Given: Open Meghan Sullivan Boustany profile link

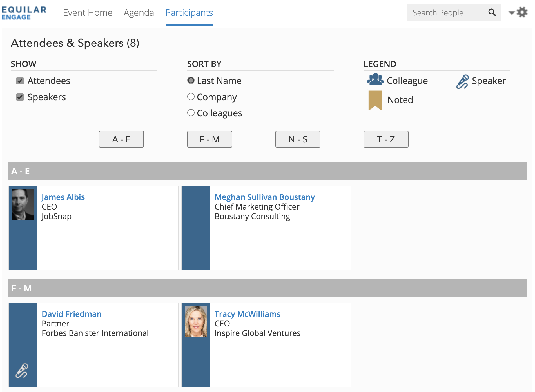Looking at the screenshot, I should (x=265, y=197).
